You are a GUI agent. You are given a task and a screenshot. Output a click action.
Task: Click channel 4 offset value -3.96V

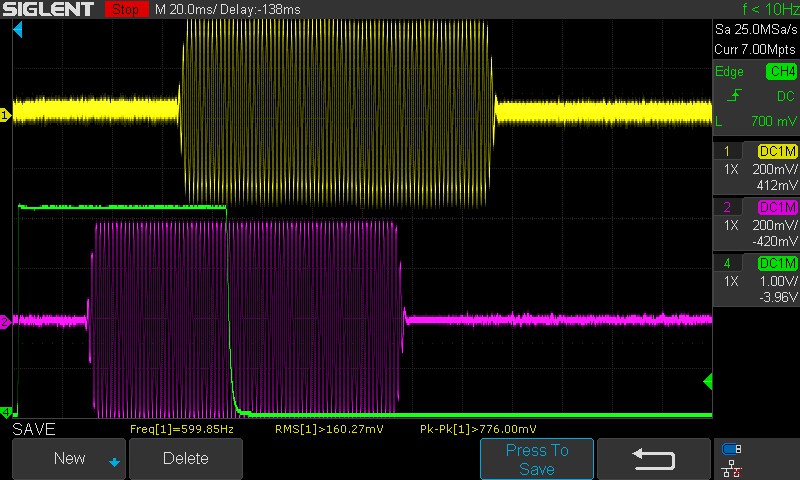click(x=778, y=297)
